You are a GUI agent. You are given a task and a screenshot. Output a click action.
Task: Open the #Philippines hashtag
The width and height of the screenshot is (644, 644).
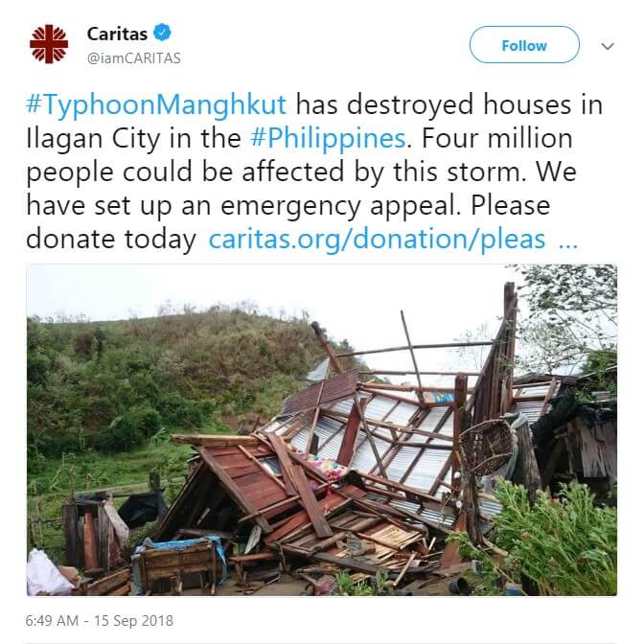pyautogui.click(x=328, y=138)
